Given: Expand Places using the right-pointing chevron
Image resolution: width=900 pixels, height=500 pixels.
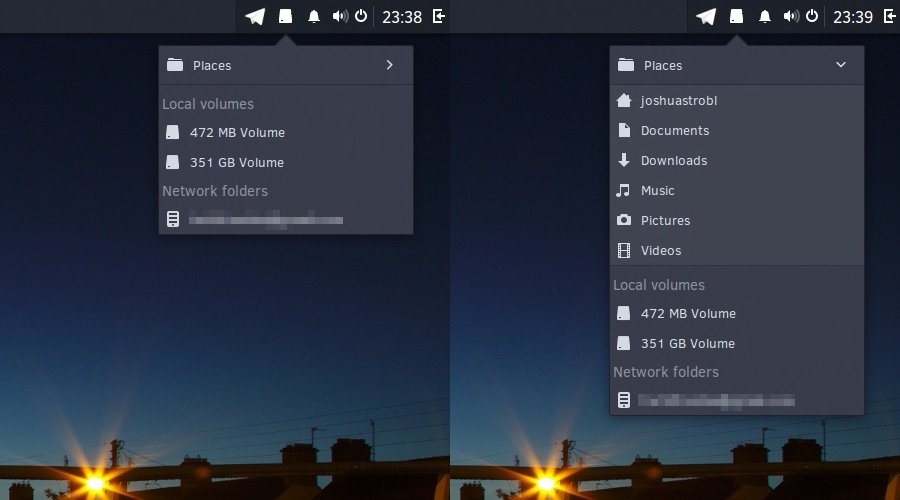Looking at the screenshot, I should (x=389, y=65).
